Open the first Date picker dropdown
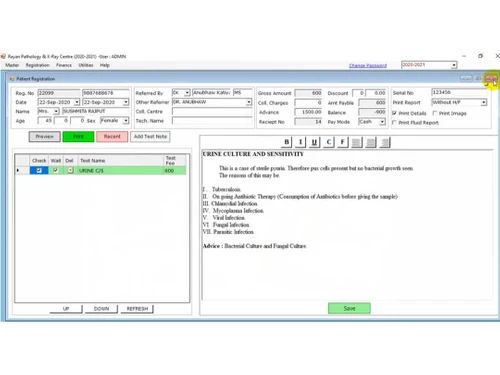 coord(77,102)
